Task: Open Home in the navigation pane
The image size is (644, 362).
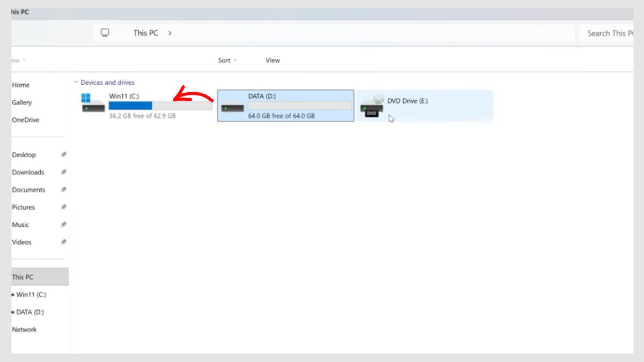Action: coord(21,85)
